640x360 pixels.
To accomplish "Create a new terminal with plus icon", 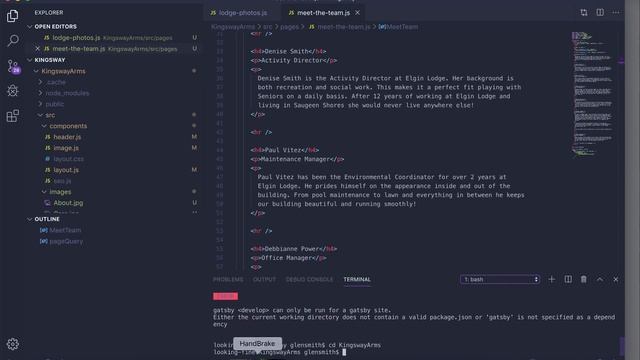I will tap(552, 280).
